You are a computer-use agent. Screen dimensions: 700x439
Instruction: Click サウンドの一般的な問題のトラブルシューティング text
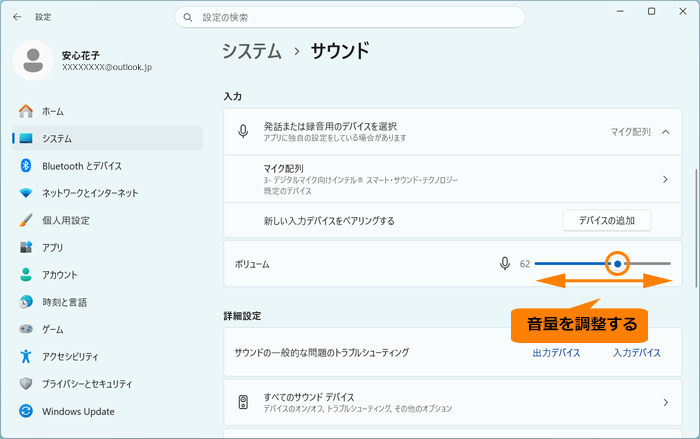[322, 352]
